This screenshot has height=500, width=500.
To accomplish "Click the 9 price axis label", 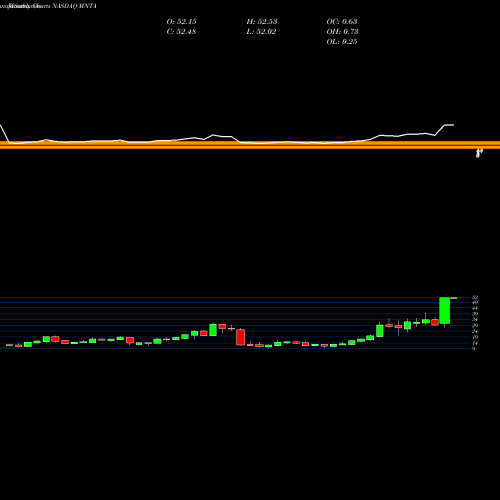I will tap(474, 349).
